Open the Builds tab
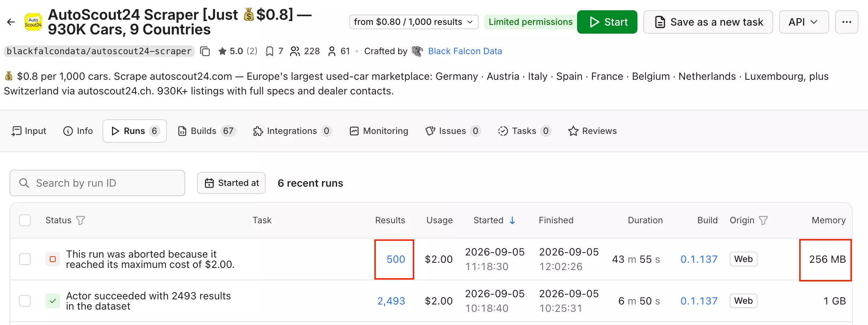 pos(207,131)
